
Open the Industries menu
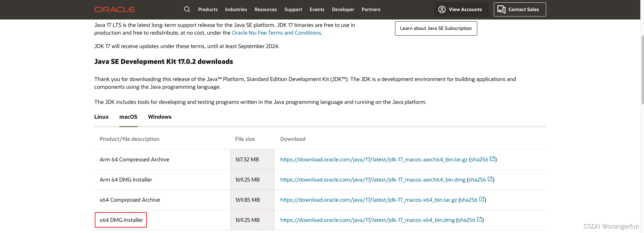pyautogui.click(x=236, y=9)
